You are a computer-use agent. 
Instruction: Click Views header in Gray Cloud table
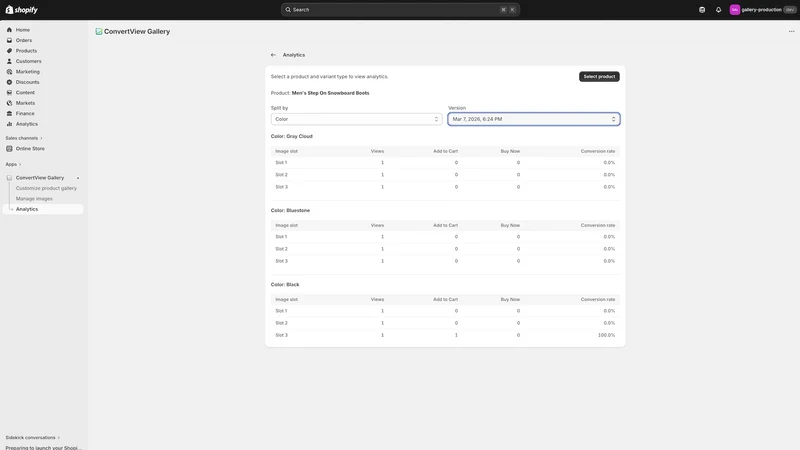(377, 152)
